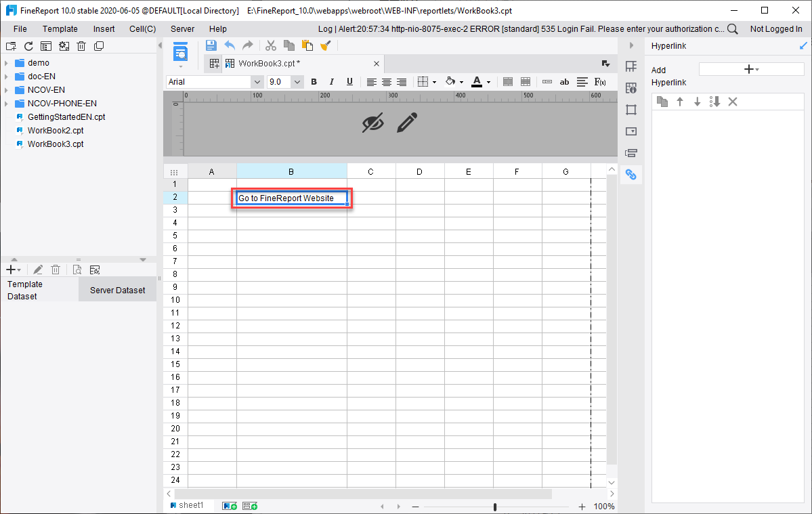Open the Server menu in the menu bar
The width and height of the screenshot is (812, 514).
(x=182, y=28)
